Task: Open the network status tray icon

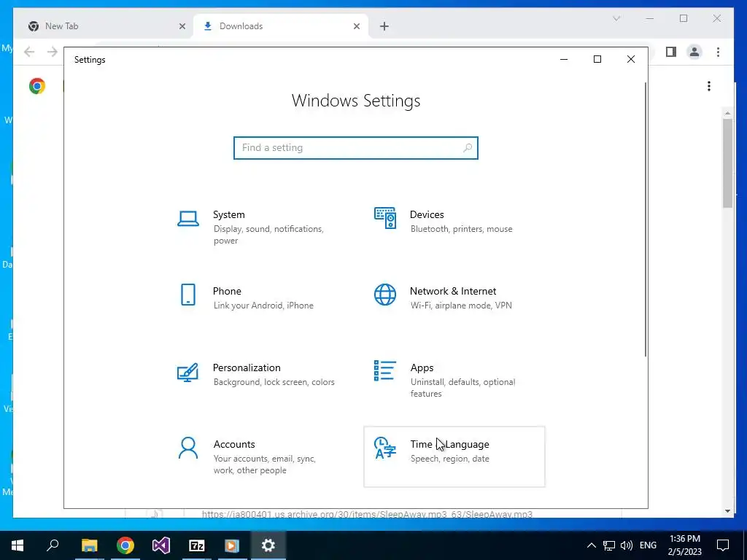Action: (x=609, y=545)
